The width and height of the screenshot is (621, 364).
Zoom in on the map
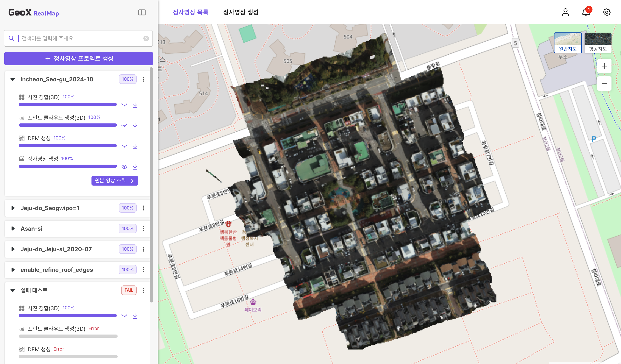coord(604,66)
